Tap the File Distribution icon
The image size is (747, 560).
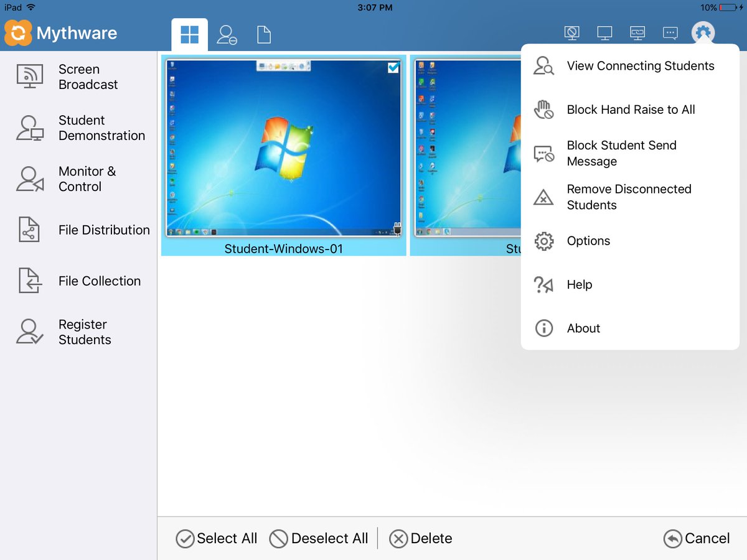[29, 230]
